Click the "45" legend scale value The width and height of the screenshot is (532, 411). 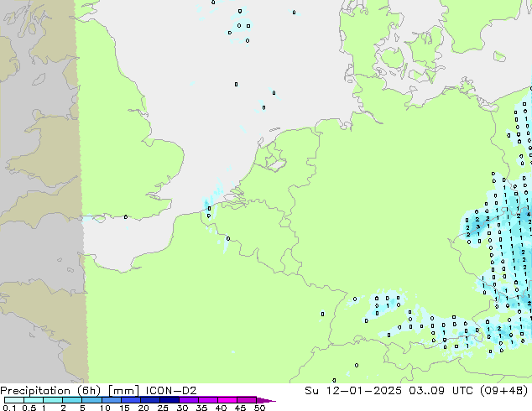click(x=240, y=408)
